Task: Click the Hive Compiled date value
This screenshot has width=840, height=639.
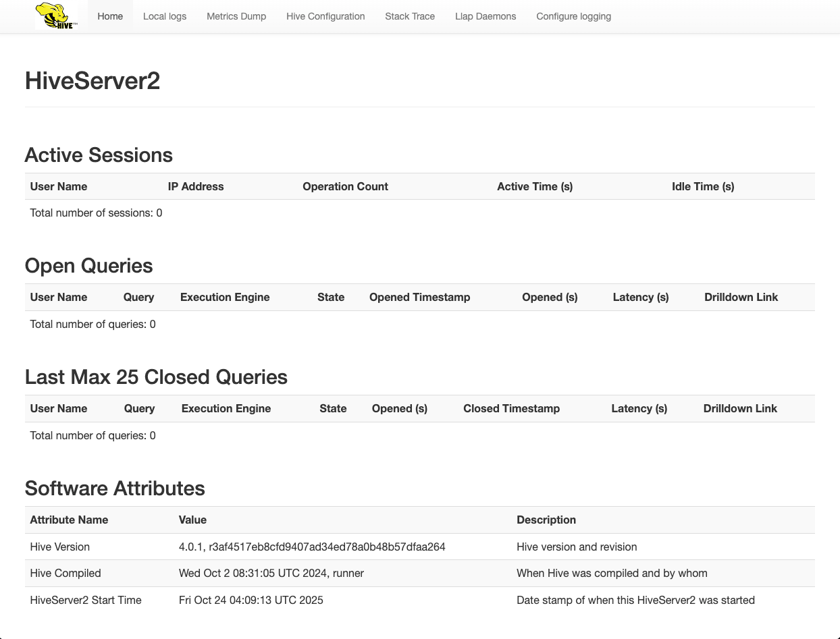Action: 271,573
